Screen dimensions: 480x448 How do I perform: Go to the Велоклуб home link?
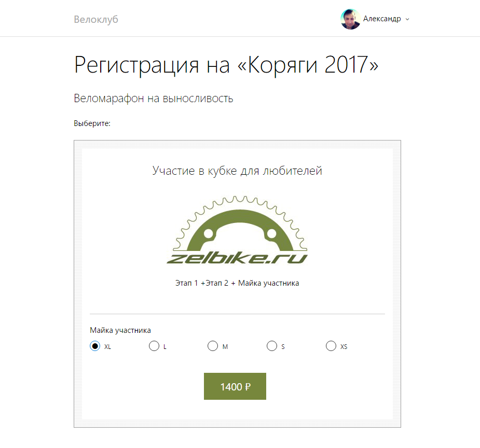tap(96, 19)
